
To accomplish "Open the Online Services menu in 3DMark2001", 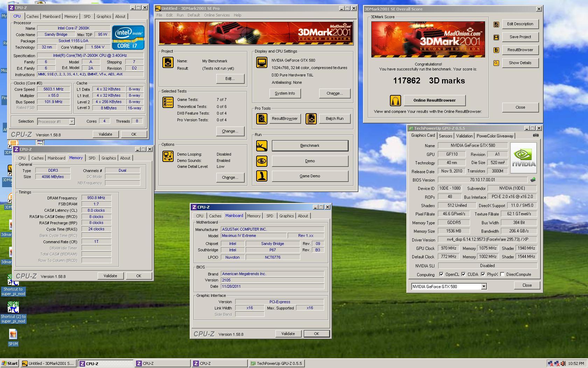I will coord(217,15).
